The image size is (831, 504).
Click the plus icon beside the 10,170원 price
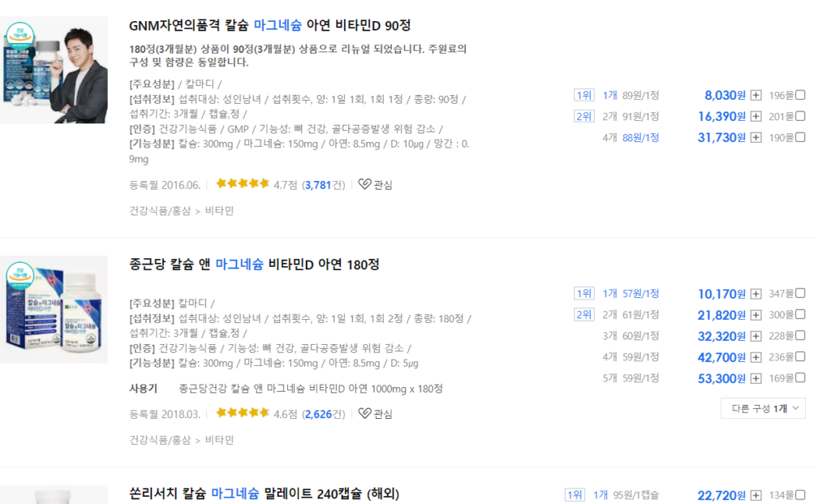pos(756,294)
